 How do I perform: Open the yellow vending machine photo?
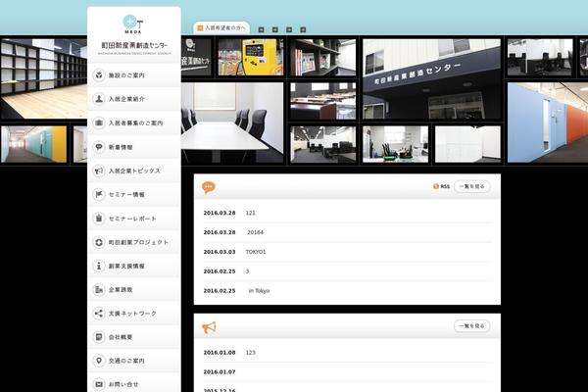pos(251,58)
